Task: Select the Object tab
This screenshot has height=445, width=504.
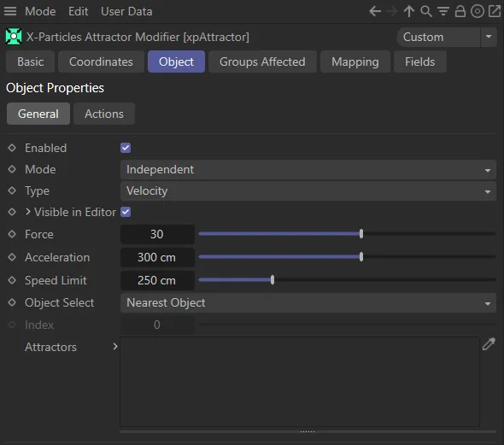Action: (x=176, y=61)
